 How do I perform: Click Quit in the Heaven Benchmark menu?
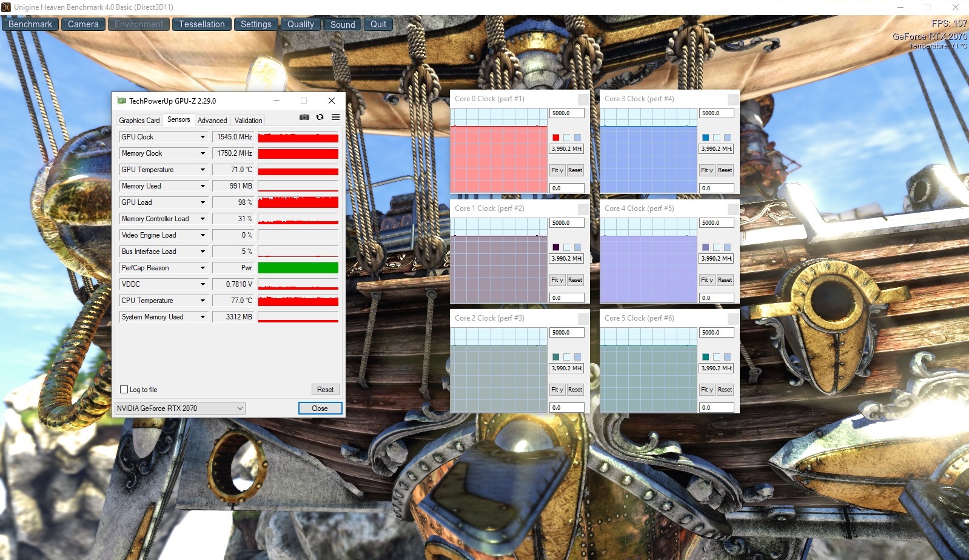[x=378, y=24]
